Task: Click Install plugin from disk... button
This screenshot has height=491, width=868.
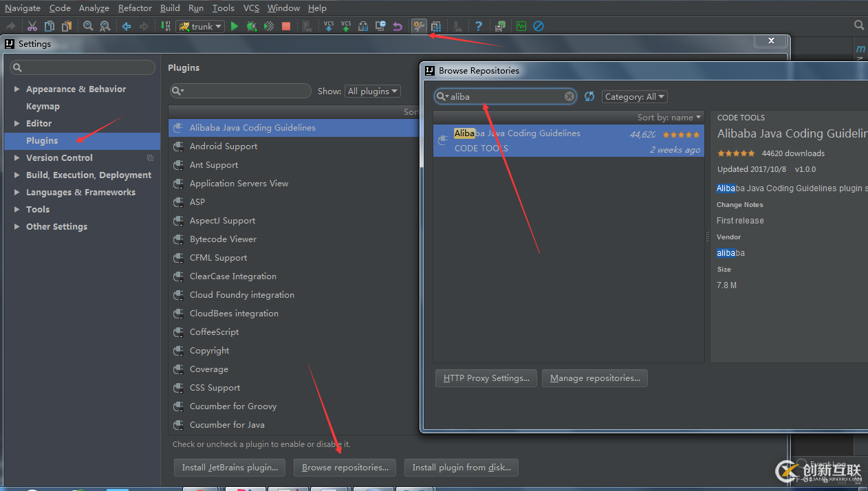Action: coord(462,468)
